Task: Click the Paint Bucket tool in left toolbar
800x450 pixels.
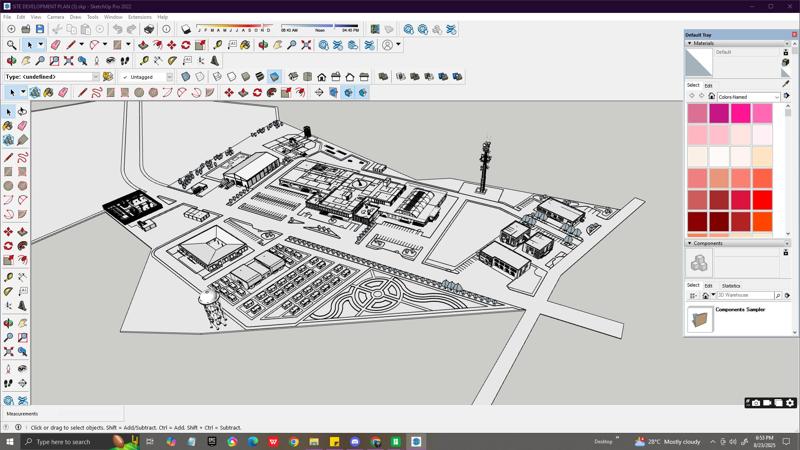Action: click(8, 126)
